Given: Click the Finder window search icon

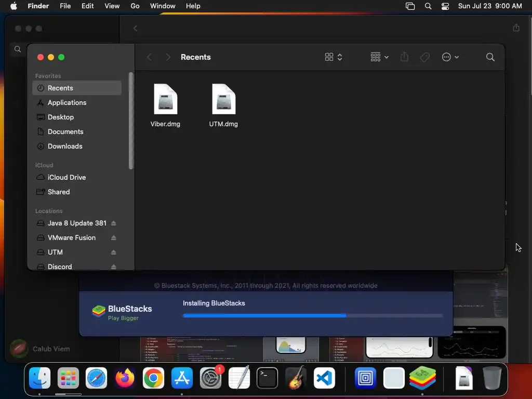Looking at the screenshot, I should click(490, 57).
